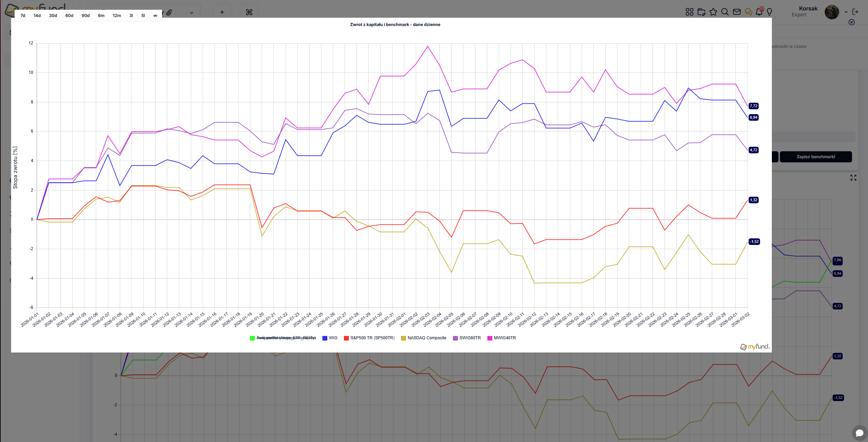Open the mail envelope icon
The height and width of the screenshot is (442, 868).
point(736,12)
